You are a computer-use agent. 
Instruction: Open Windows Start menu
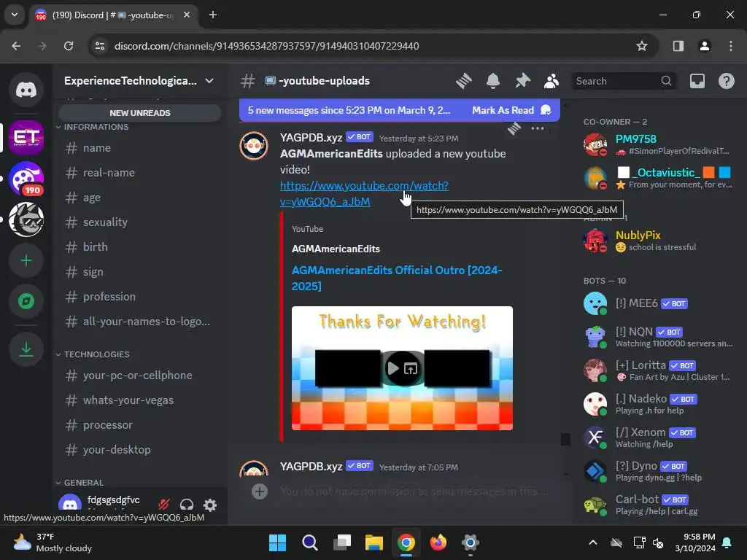click(277, 542)
